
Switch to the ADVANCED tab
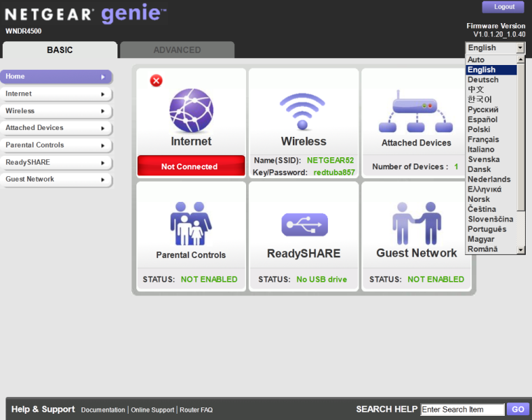[x=177, y=50]
